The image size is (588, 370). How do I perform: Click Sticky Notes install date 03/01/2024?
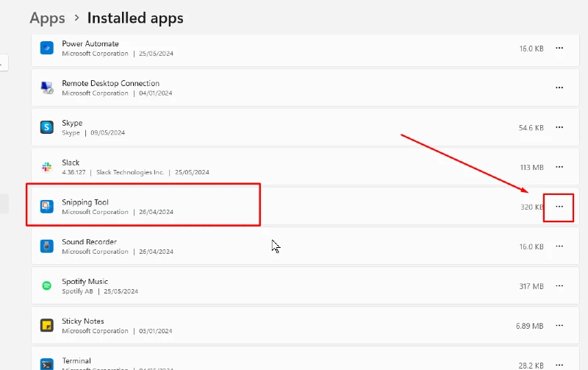click(x=156, y=331)
